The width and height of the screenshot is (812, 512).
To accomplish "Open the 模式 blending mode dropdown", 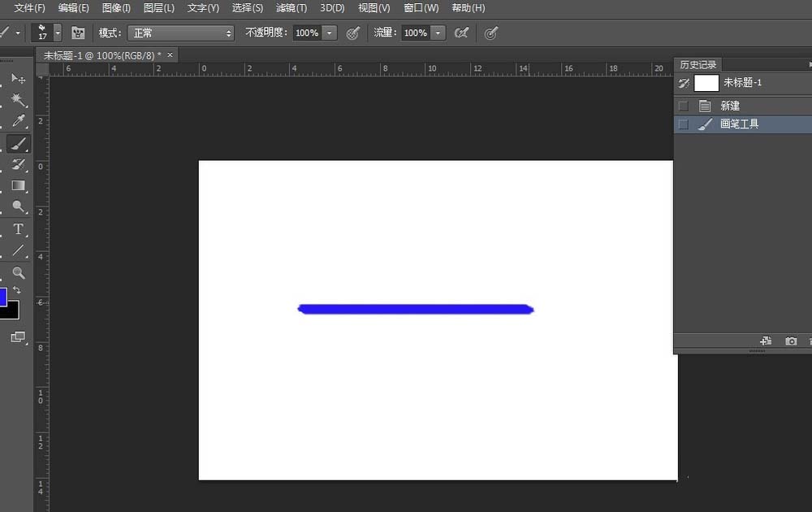I will (x=180, y=33).
